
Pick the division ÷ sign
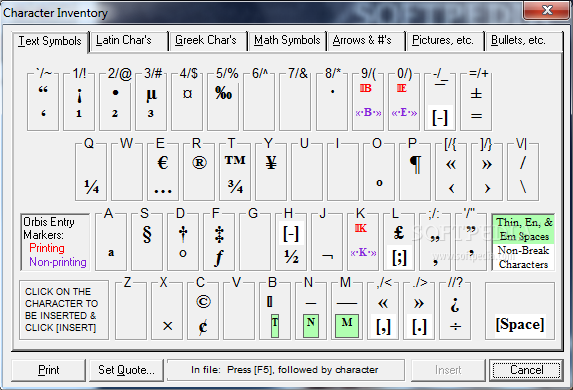click(455, 326)
